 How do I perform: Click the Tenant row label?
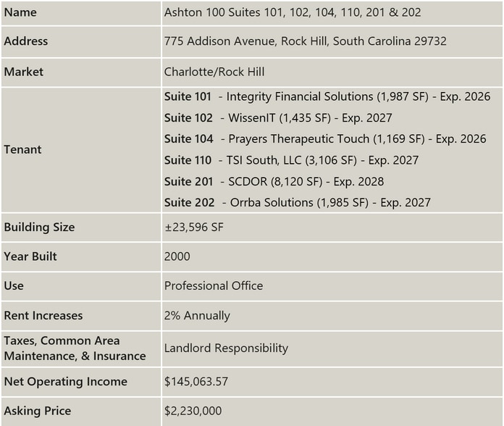pos(23,149)
